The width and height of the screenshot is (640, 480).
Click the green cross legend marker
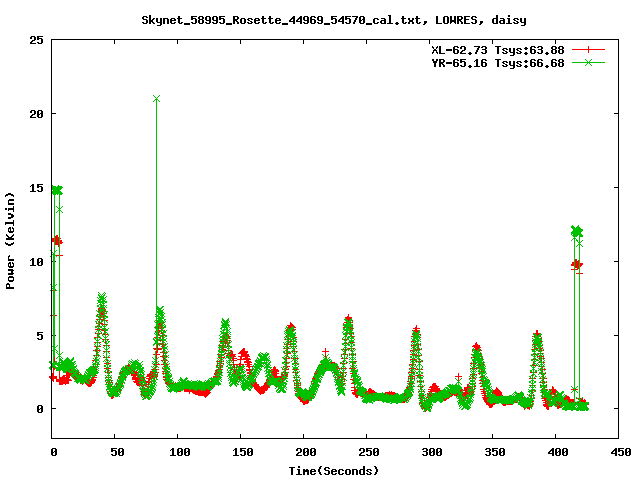(588, 62)
